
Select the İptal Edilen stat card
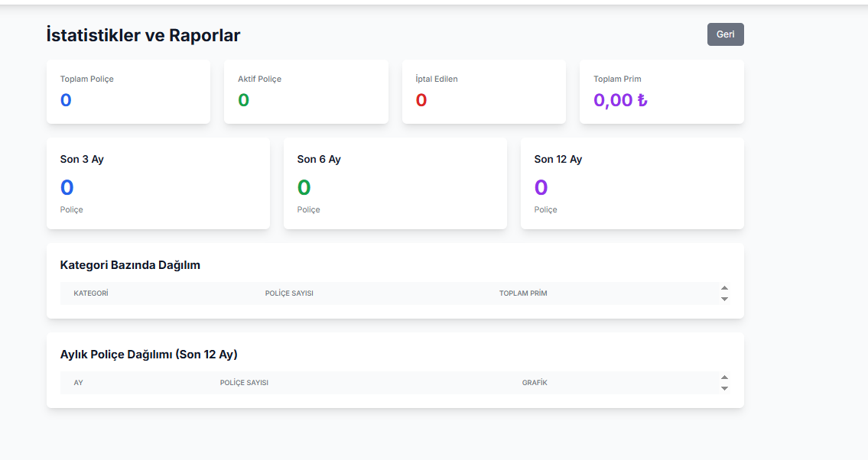(x=484, y=92)
